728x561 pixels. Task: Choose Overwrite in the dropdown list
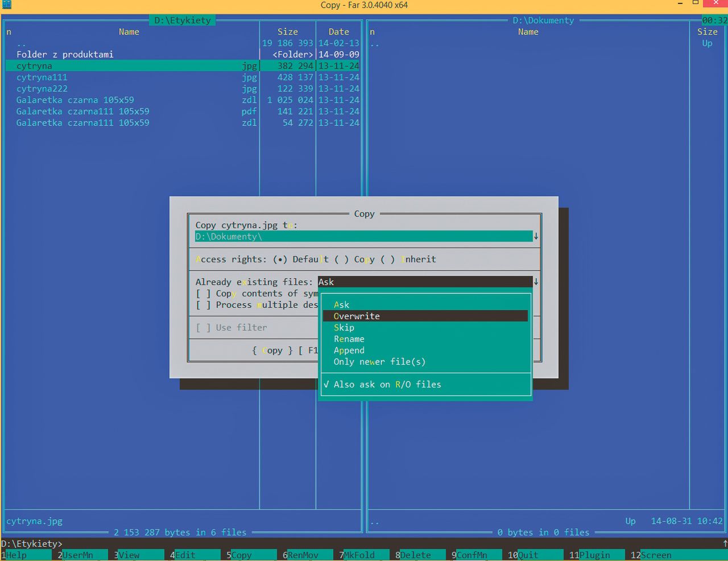click(425, 316)
